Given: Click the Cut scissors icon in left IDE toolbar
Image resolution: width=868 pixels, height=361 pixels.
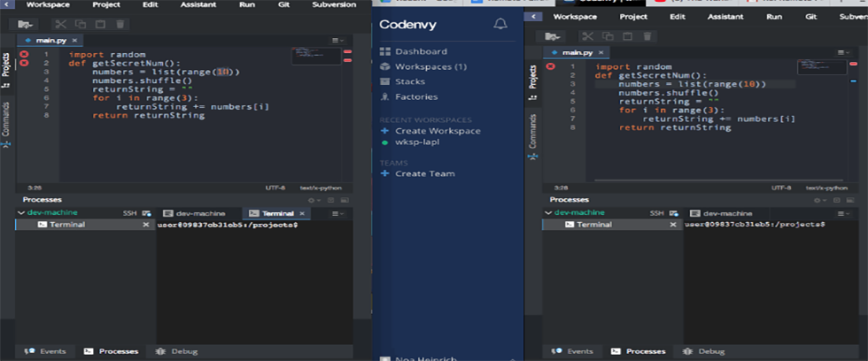Looking at the screenshot, I should click(x=60, y=24).
